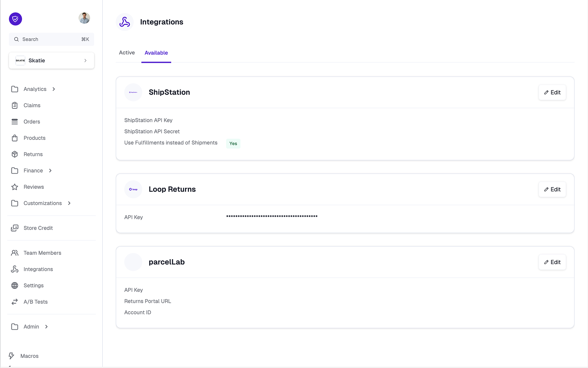Open Macros
This screenshot has height=368, width=588.
[29, 356]
